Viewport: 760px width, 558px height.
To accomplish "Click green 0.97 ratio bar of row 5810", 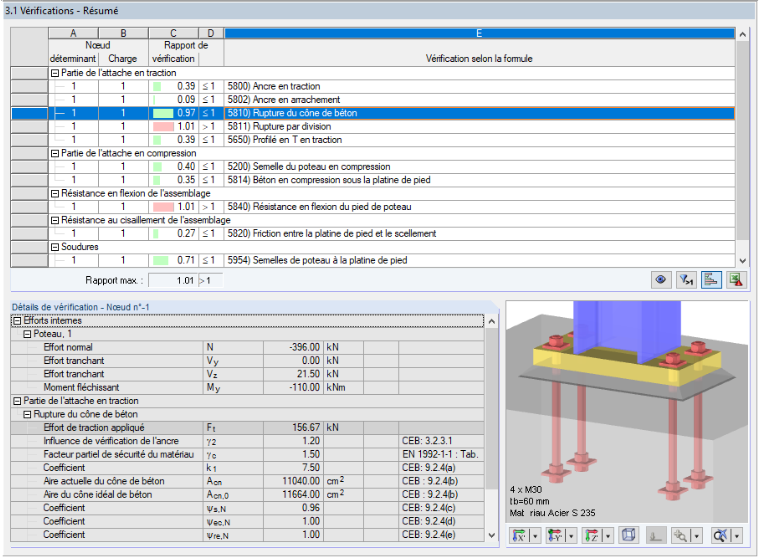I will tap(163, 113).
